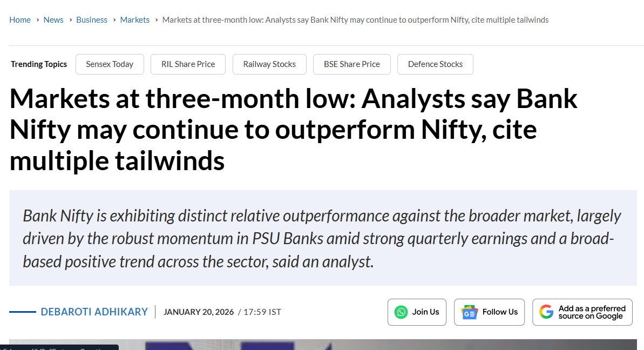Select the BSE Share Price trending chip
The height and width of the screenshot is (350, 644).
(351, 64)
